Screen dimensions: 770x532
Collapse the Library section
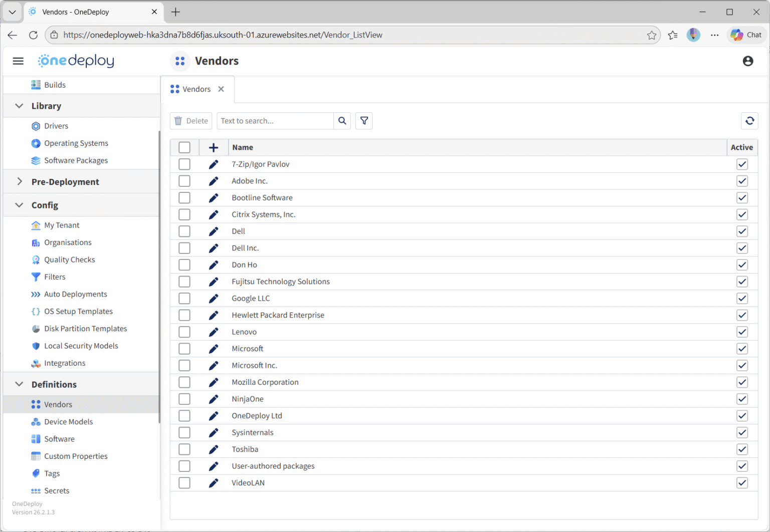pos(19,106)
